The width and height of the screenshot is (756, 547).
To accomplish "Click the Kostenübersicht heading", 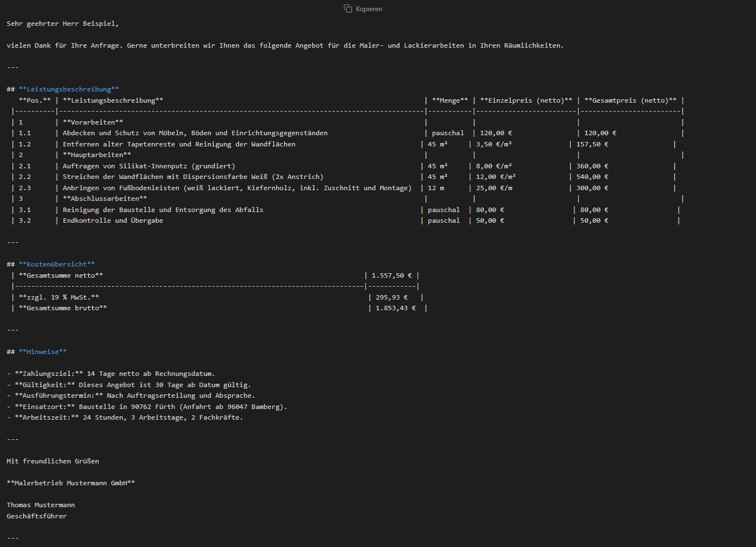I will [x=56, y=264].
